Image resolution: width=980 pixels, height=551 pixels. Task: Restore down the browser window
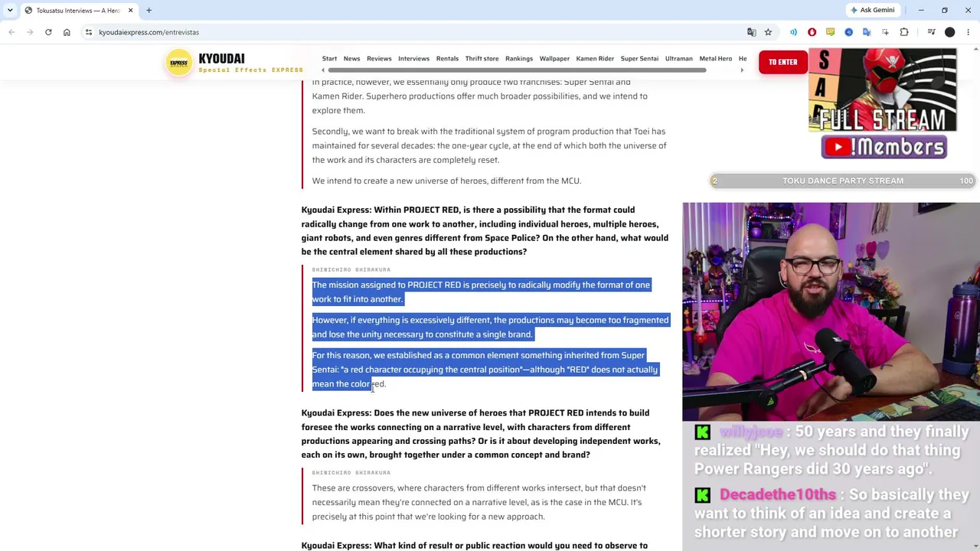[x=944, y=10]
